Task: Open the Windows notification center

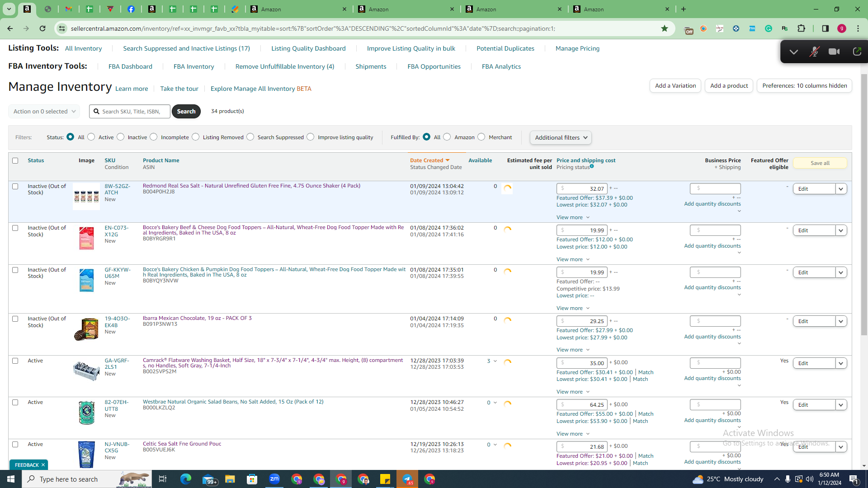Action: click(x=854, y=479)
